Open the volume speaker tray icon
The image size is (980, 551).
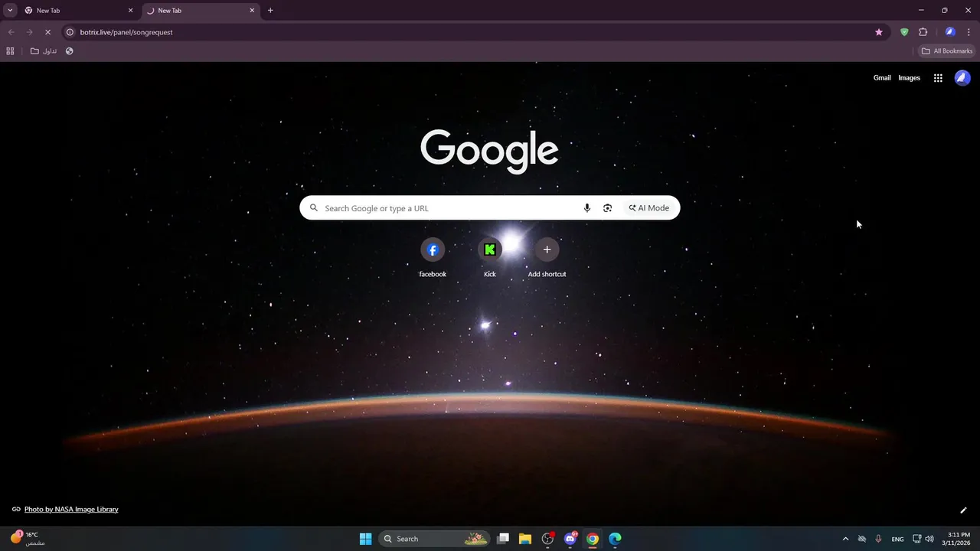[x=929, y=539]
